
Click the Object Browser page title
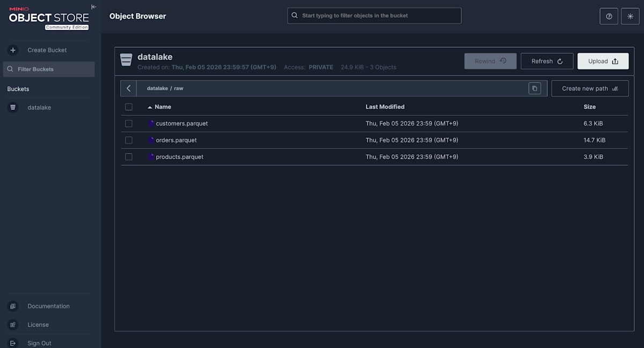138,16
